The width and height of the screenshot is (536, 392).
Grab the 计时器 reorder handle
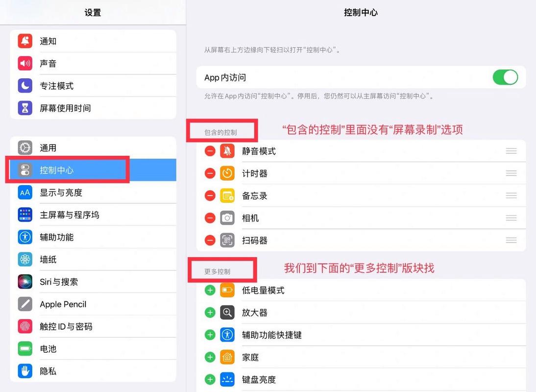click(511, 173)
